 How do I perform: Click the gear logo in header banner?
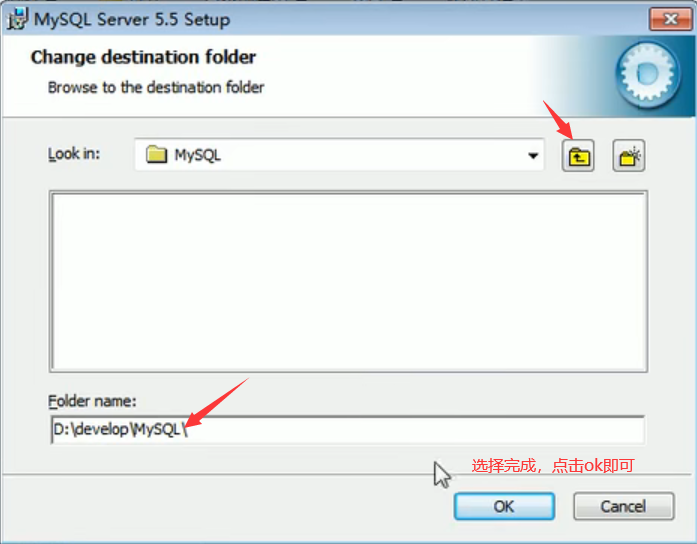pyautogui.click(x=649, y=74)
